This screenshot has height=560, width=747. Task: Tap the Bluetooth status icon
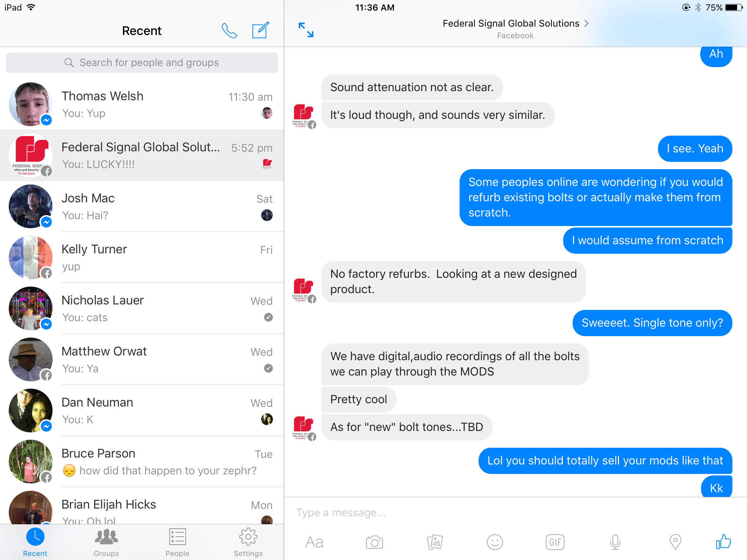698,8
